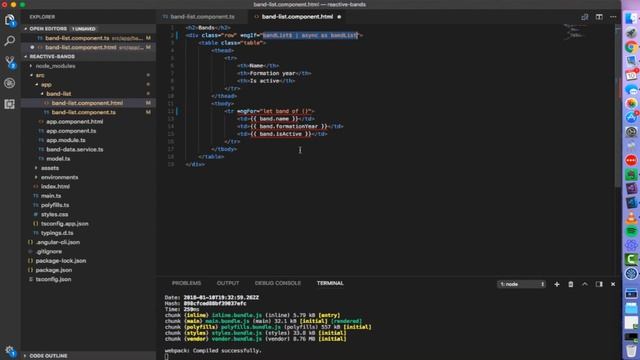Open band-data.service.ts file
Image resolution: width=640 pixels, height=360 pixels.
89,149
